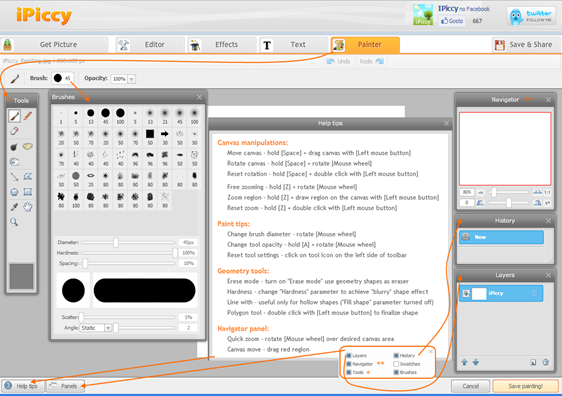562x396 pixels.
Task: Adjust the Scatter slider handle
Action: click(81, 317)
